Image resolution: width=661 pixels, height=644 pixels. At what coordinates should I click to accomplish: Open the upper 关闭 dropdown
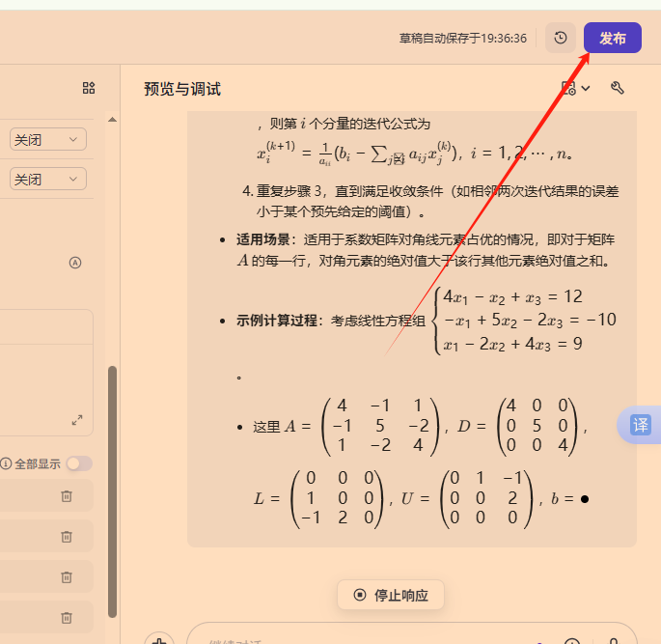tap(48, 140)
